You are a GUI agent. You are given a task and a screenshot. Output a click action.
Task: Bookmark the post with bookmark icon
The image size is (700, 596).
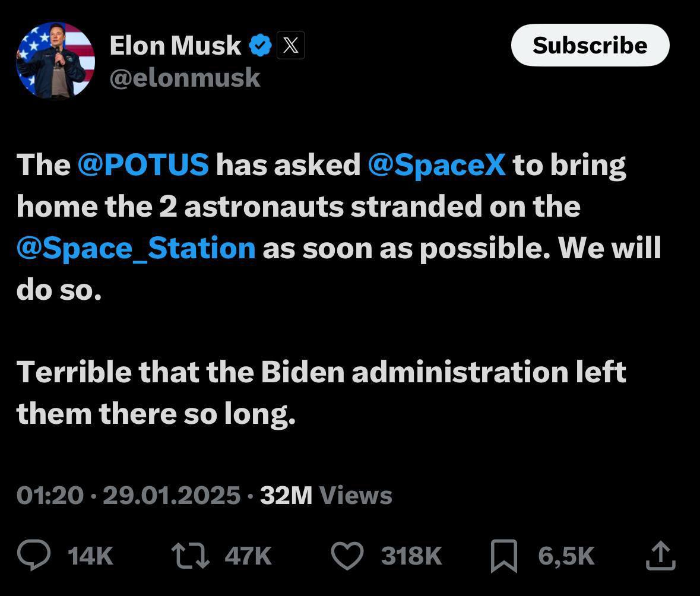(504, 556)
